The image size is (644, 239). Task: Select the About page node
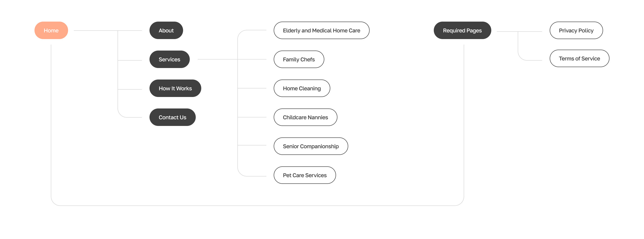166,31
